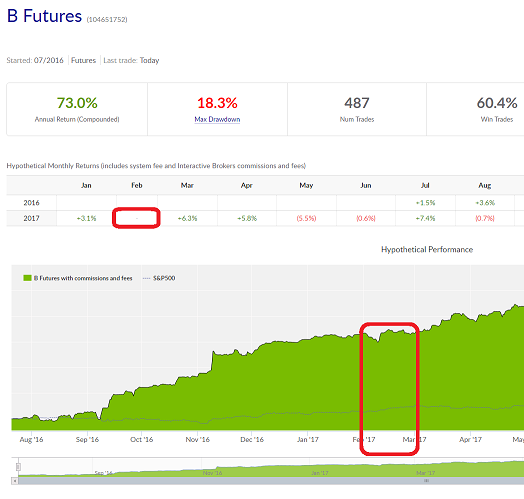Click the Aug '16 axis label

point(31,440)
